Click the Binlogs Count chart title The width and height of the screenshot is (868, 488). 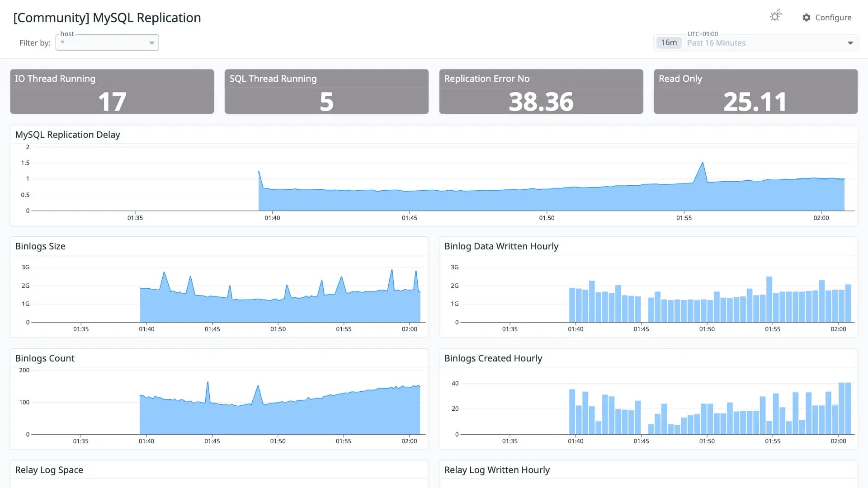(x=45, y=358)
